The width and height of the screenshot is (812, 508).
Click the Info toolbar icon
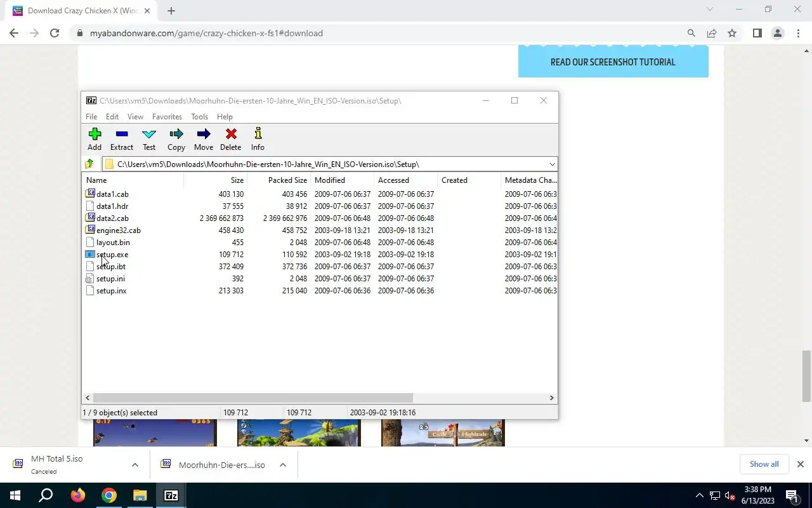pyautogui.click(x=258, y=133)
